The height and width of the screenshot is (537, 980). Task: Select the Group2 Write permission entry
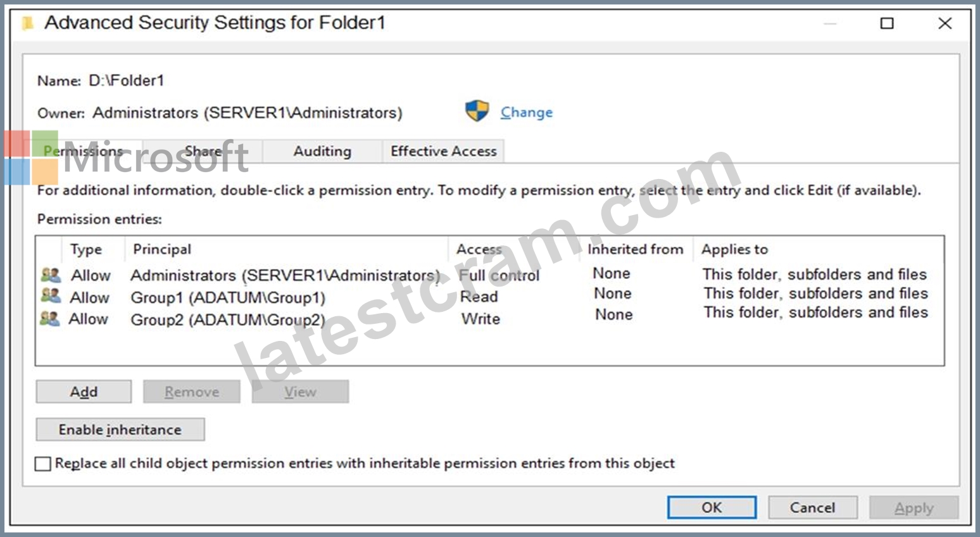pos(489,319)
